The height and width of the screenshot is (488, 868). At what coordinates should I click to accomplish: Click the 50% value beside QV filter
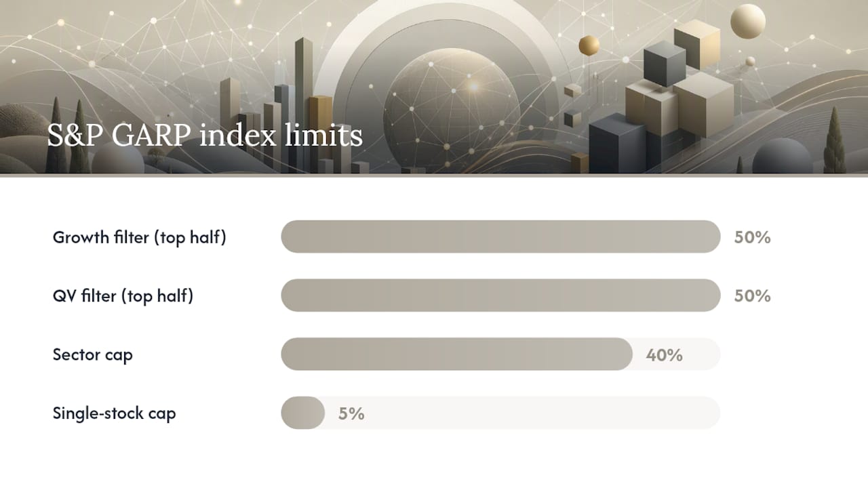click(753, 296)
